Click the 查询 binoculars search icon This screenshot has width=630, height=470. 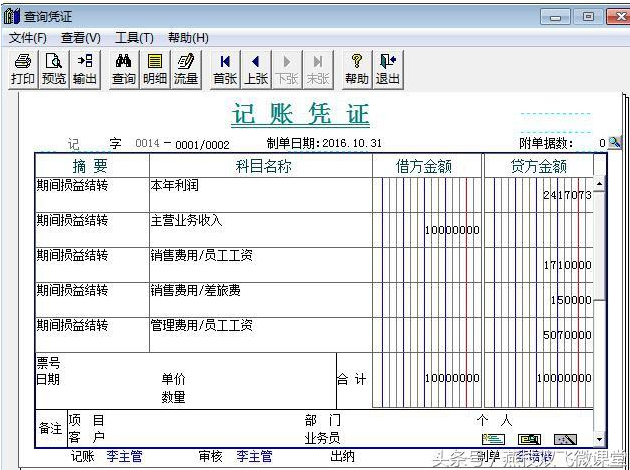124,69
